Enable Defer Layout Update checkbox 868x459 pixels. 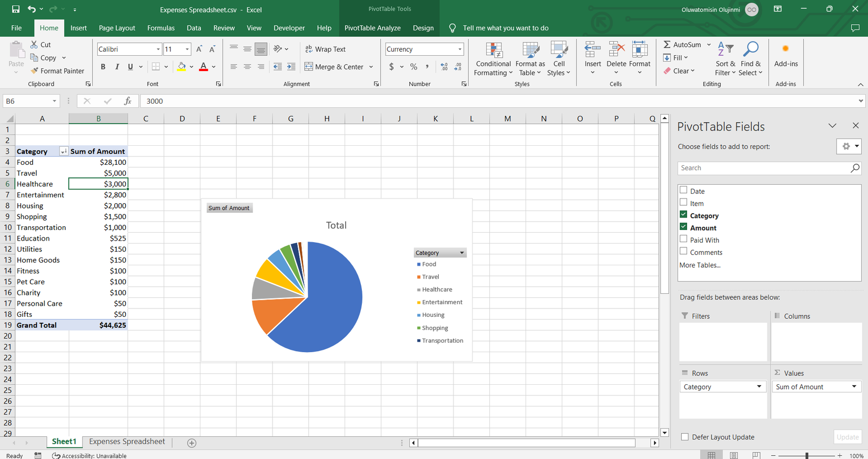[685, 437]
